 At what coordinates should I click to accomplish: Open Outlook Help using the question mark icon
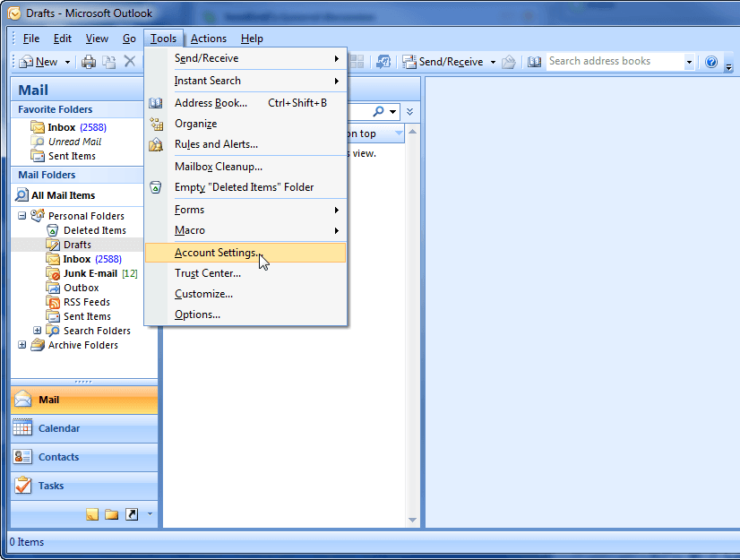pos(711,61)
